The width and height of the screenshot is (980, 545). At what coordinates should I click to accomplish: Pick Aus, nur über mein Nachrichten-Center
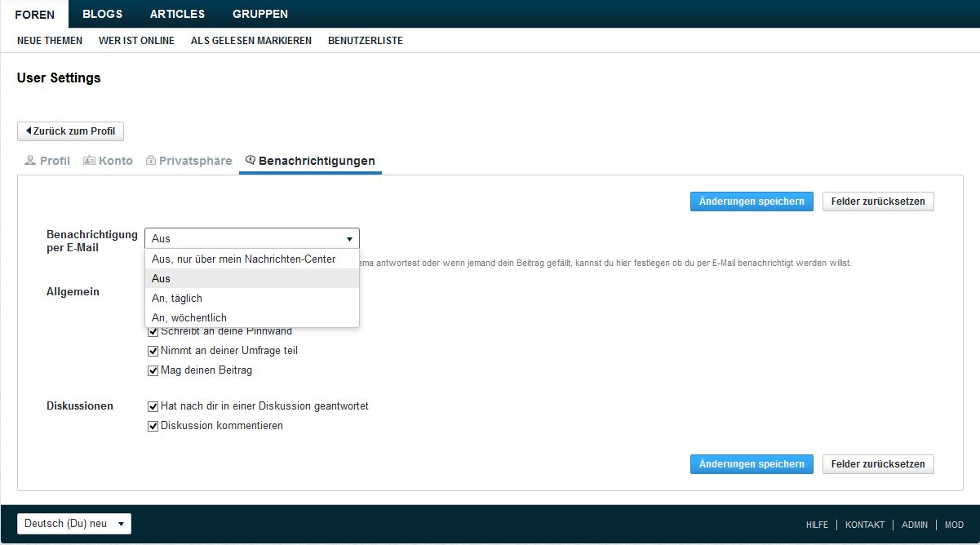[x=243, y=259]
